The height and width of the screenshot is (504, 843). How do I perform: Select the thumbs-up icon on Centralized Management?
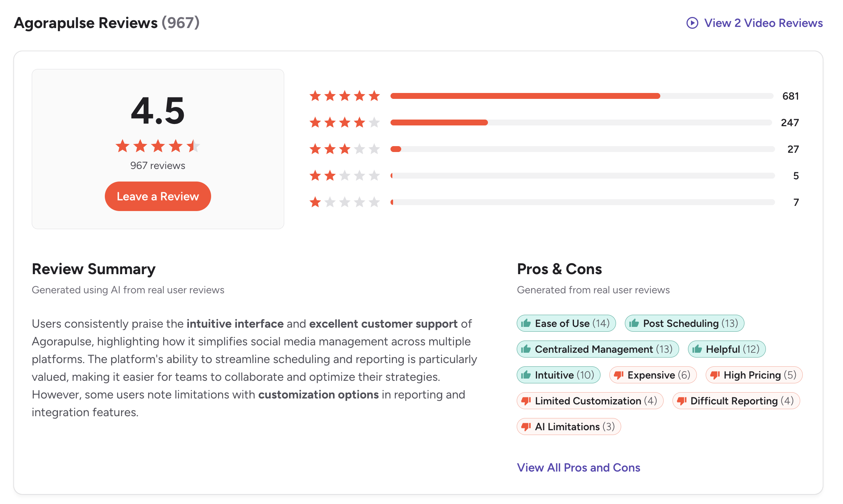tap(526, 349)
